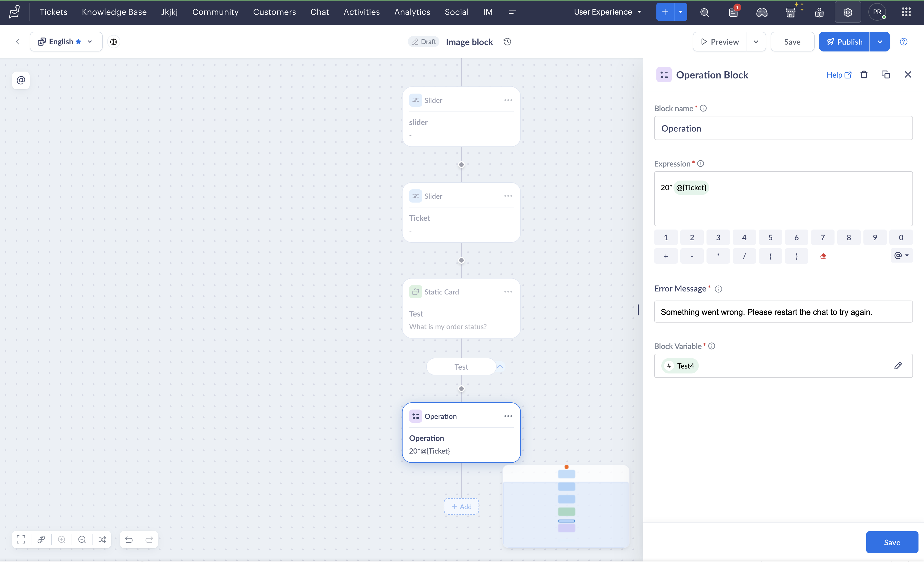Open the English language dropdown
Image resolution: width=924 pixels, height=562 pixels.
pos(66,42)
